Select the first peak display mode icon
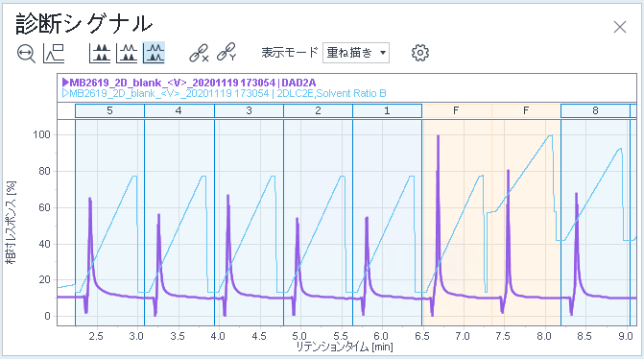The height and width of the screenshot is (359, 644). (100, 53)
